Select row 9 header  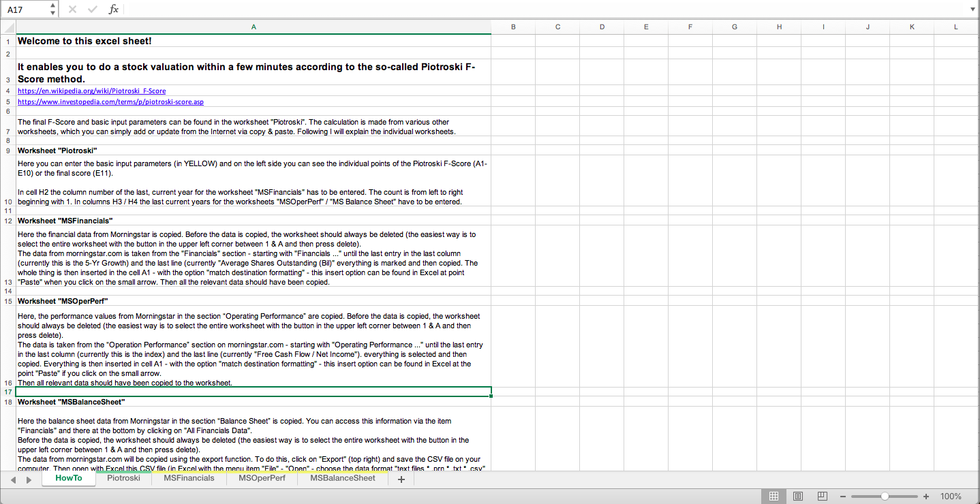(7, 151)
